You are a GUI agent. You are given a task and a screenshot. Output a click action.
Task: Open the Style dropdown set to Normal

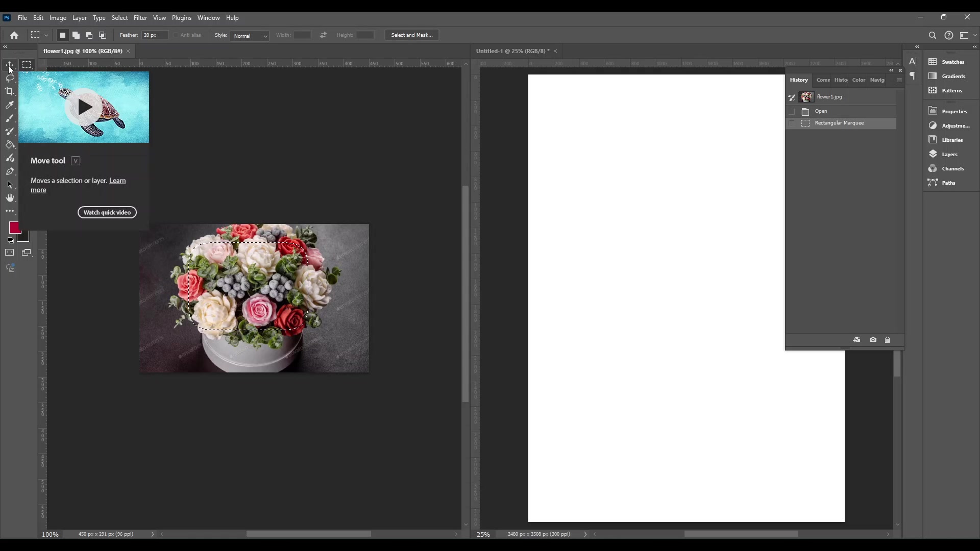(x=250, y=36)
